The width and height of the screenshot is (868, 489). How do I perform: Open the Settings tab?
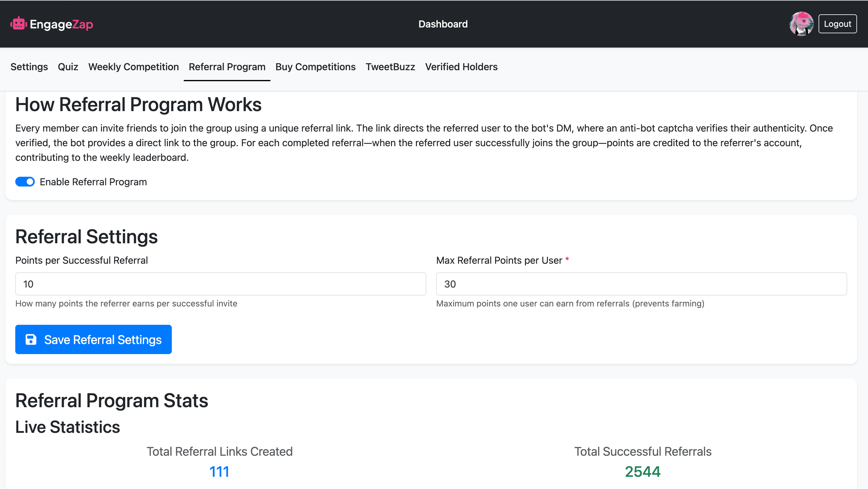click(x=29, y=67)
